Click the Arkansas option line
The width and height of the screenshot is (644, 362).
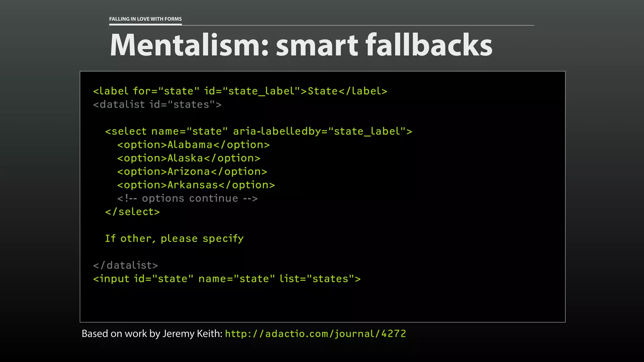point(196,185)
